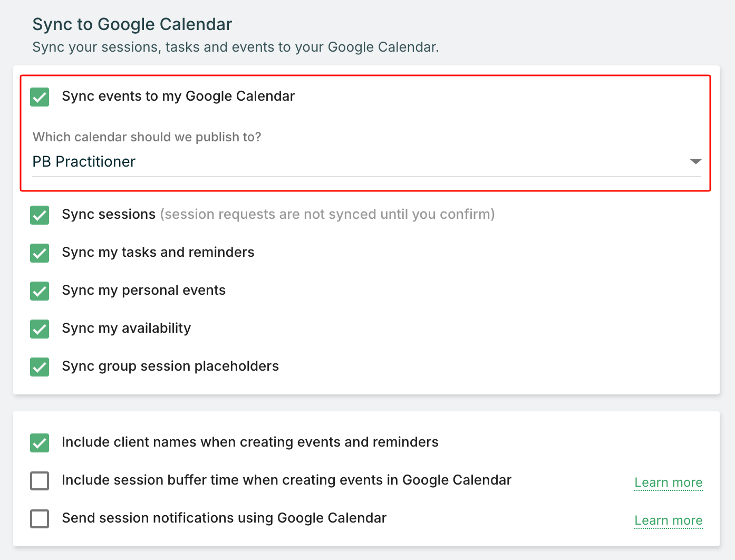Toggle the Include client names checkbox

(x=40, y=443)
